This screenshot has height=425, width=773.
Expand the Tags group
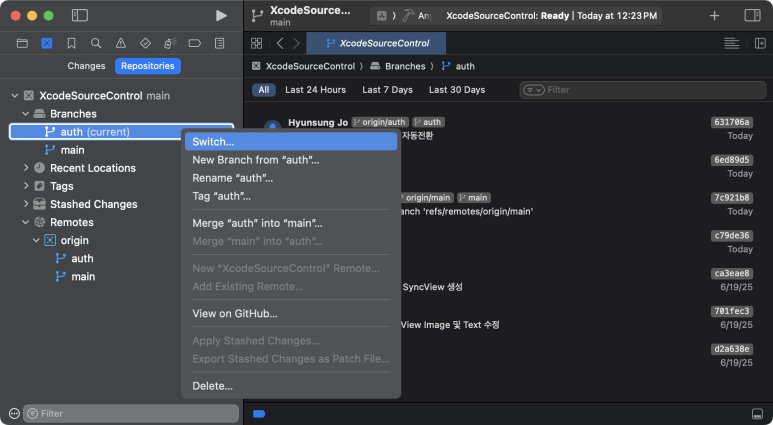26,186
